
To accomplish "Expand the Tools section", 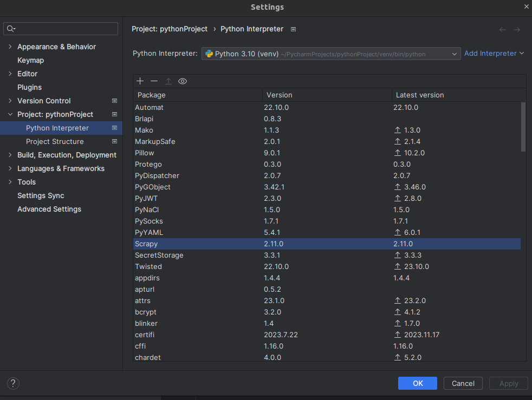I will 10,182.
